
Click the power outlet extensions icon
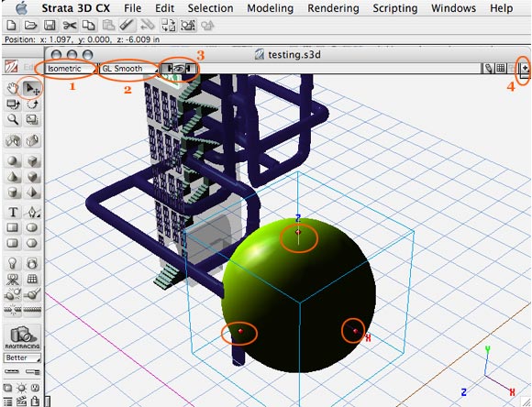pos(35,388)
